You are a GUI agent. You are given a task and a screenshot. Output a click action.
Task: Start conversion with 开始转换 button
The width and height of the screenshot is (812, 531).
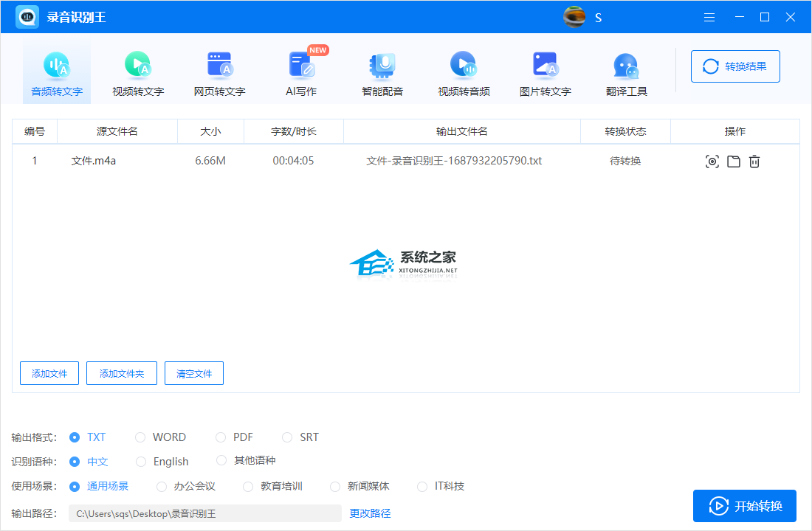pos(745,506)
